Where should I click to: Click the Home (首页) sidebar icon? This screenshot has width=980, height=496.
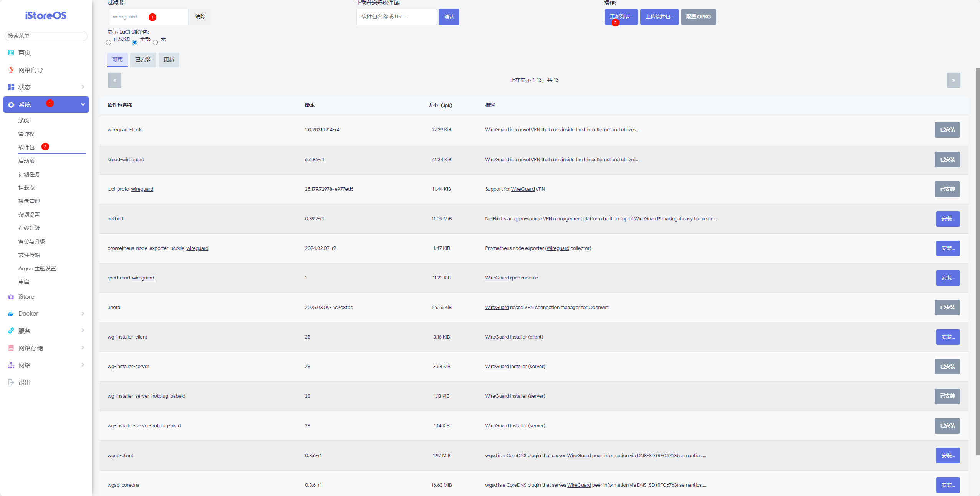[11, 53]
